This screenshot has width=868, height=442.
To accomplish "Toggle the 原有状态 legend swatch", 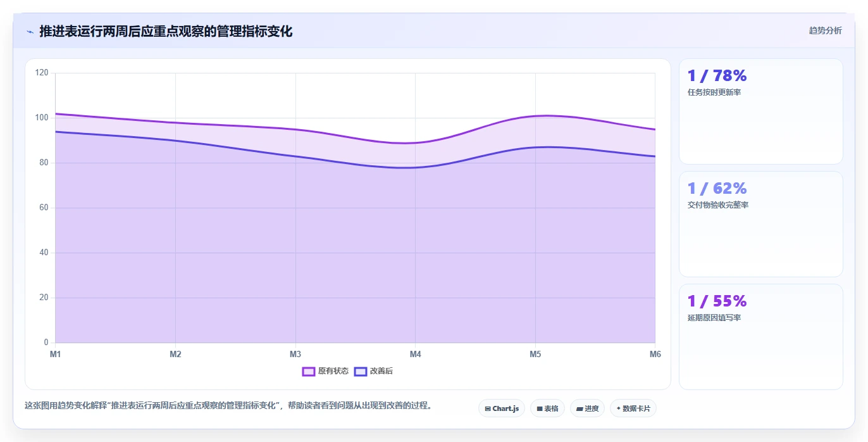I will [309, 371].
